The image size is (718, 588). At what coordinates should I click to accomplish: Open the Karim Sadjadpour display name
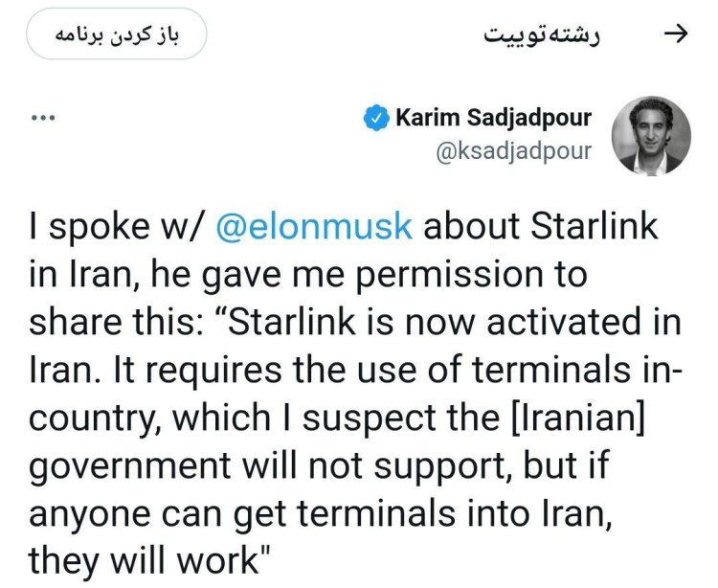click(x=494, y=118)
